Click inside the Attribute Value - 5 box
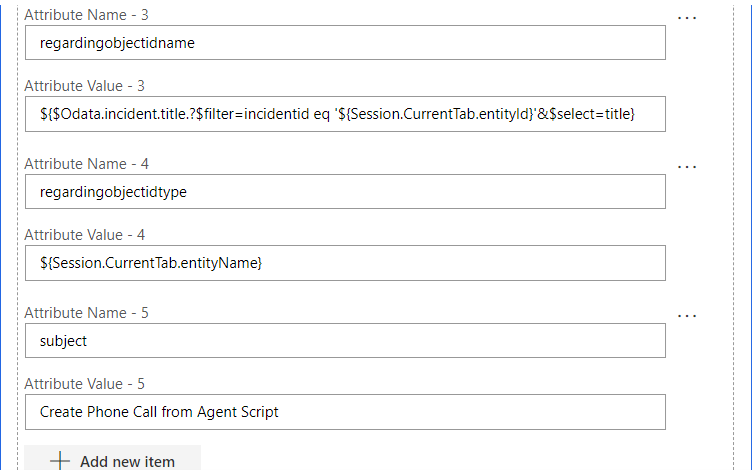Screen dimensions: 752x470 click(x=345, y=412)
